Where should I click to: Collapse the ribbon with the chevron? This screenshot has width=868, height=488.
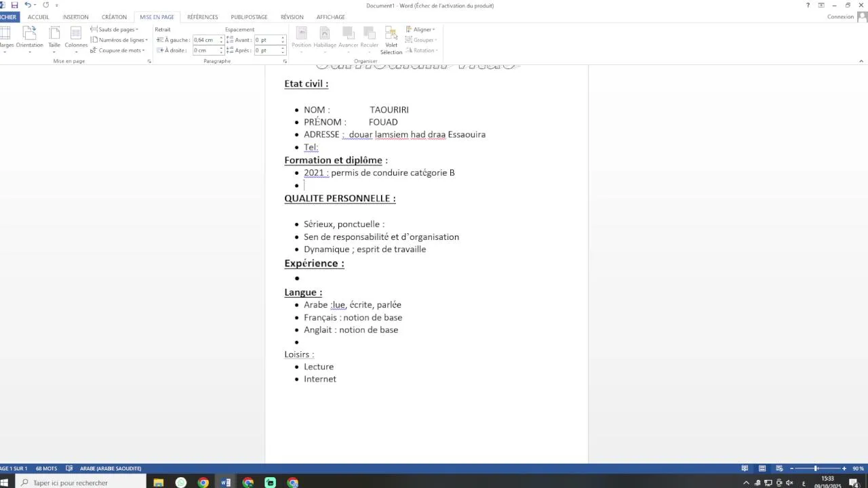pyautogui.click(x=861, y=61)
